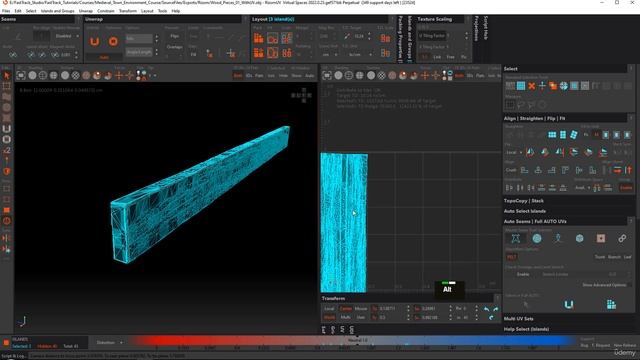Screen dimensions: 640x360
Task: Click the orange horizontal align arrow icon
Action: pyautogui.click(x=618, y=170)
